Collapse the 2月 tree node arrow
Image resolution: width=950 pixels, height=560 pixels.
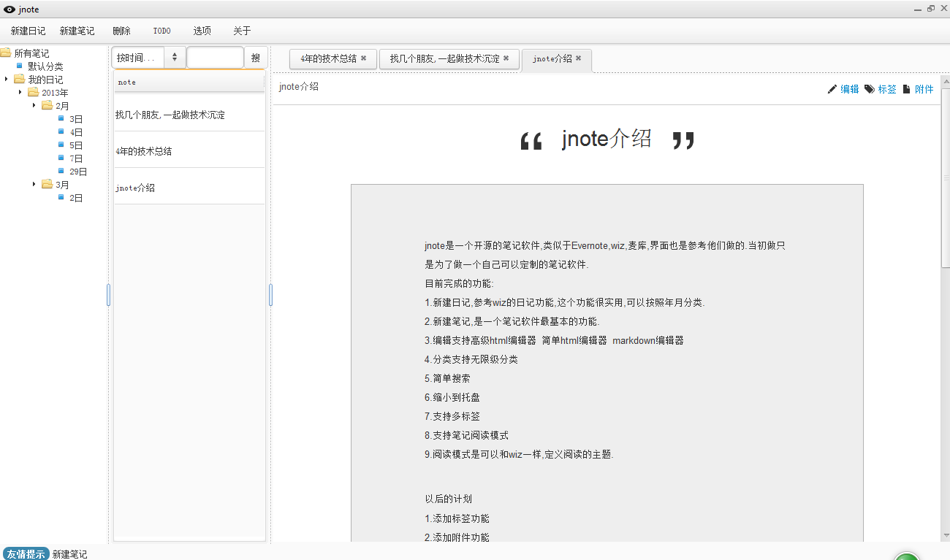34,105
